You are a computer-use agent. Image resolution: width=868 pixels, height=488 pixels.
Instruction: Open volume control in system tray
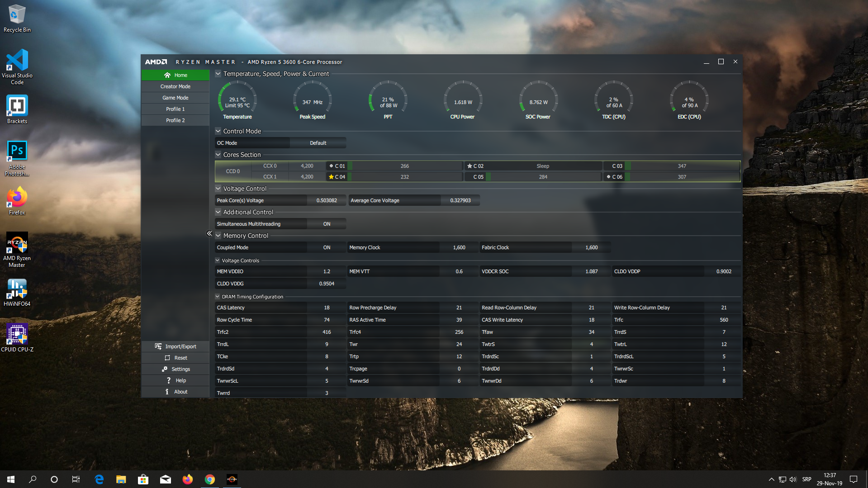coord(792,479)
